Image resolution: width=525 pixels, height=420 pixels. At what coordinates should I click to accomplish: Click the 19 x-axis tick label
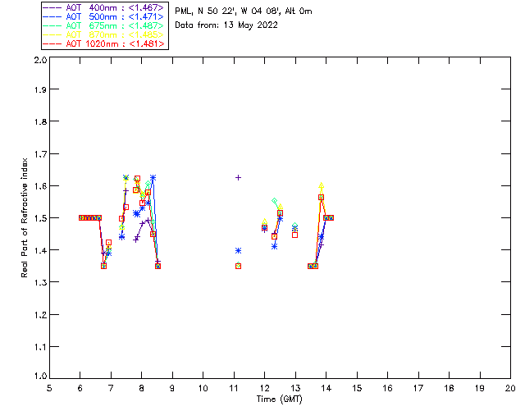click(480, 388)
